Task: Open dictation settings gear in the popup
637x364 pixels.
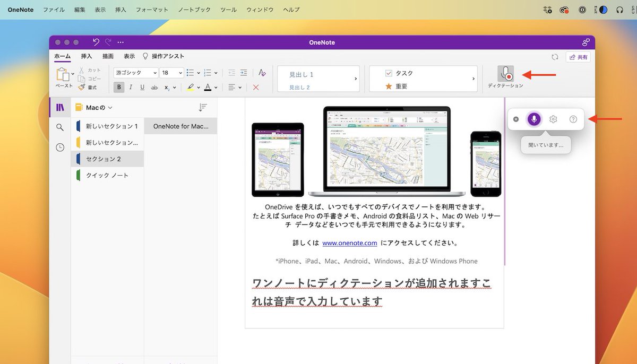Action: click(553, 119)
